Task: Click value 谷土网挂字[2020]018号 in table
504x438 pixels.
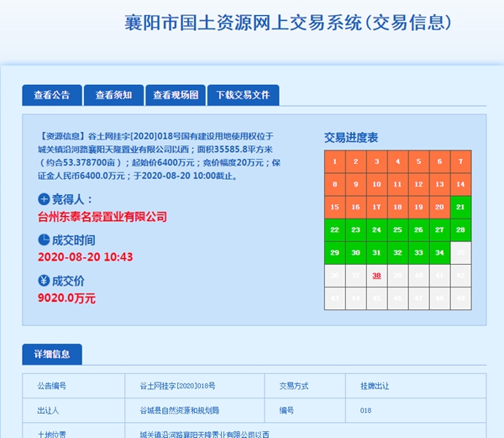Action: (x=177, y=386)
